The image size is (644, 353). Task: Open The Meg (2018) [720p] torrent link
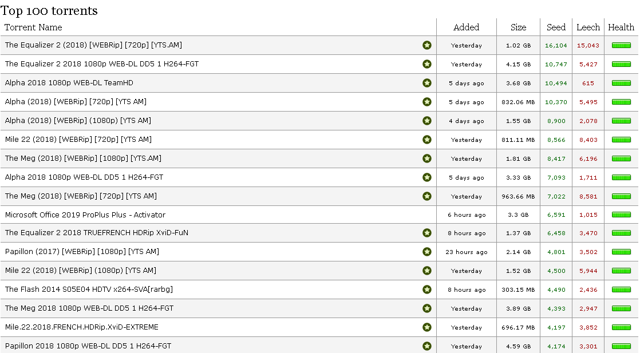pos(81,196)
